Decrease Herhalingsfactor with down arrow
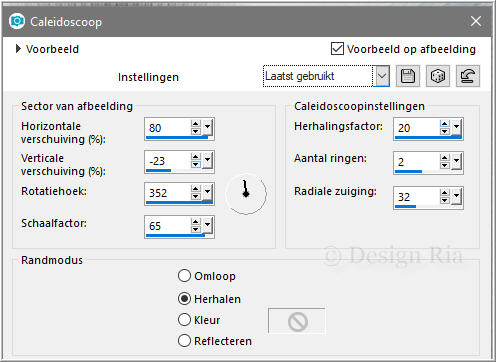This screenshot has width=496, height=362. [x=445, y=131]
